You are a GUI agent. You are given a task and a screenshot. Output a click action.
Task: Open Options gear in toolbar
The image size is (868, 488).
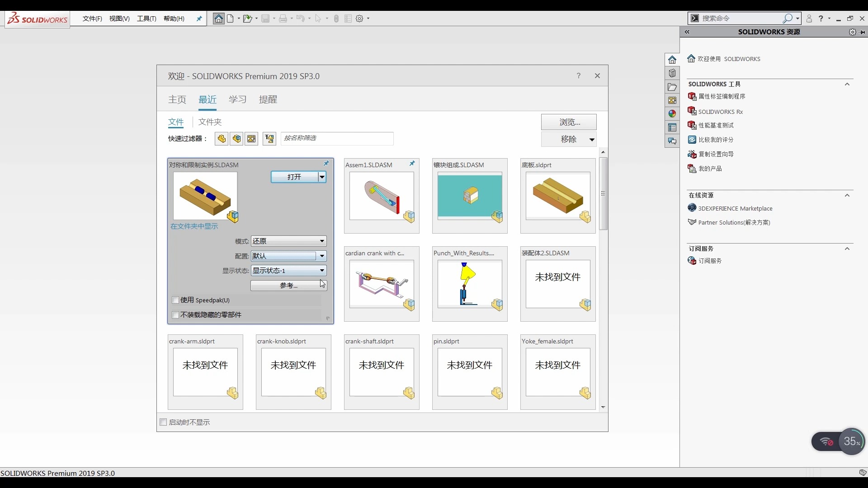click(359, 19)
